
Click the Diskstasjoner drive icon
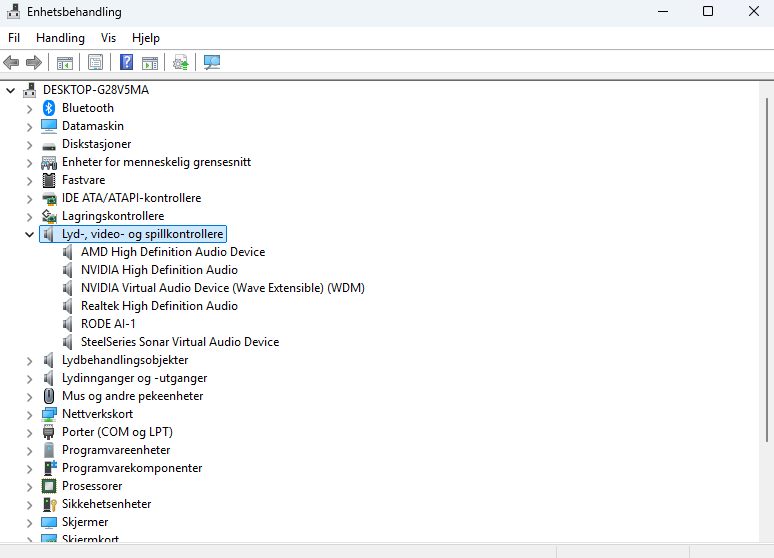(48, 146)
